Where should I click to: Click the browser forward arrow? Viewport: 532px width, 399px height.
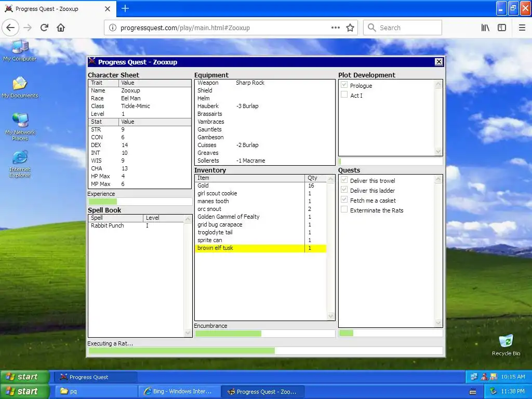[x=28, y=28]
